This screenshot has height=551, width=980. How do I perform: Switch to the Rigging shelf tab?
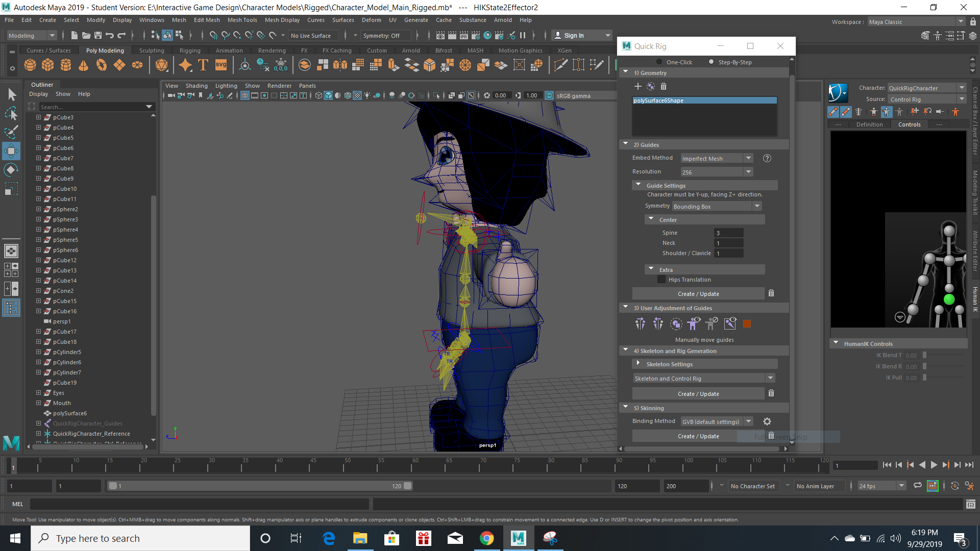point(190,51)
